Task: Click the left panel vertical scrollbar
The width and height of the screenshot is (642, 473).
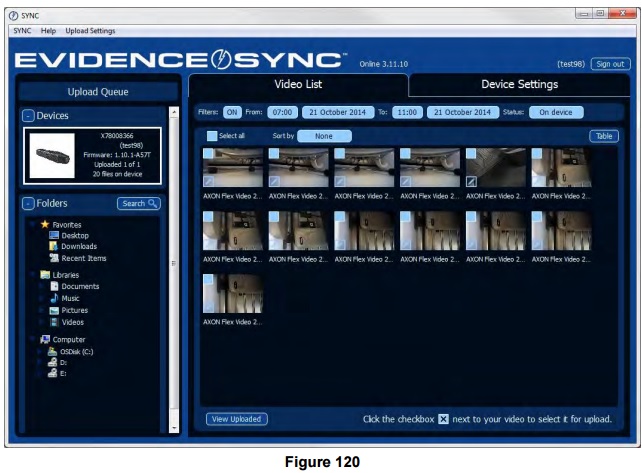Action: coord(175,264)
